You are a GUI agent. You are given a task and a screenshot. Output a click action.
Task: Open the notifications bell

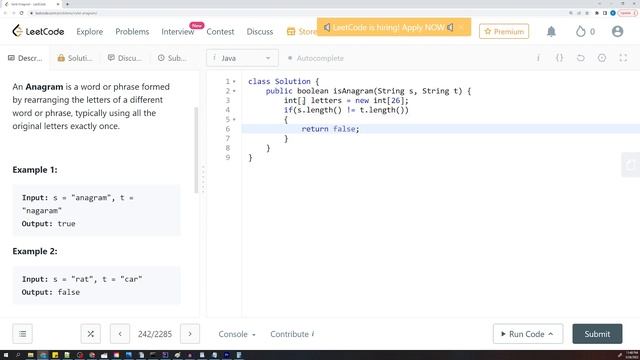click(551, 31)
